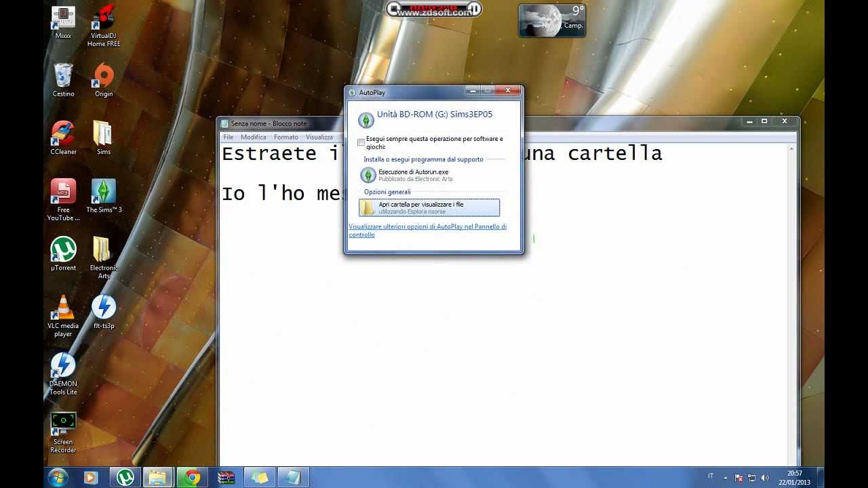
Task: Launch The Sims 3 desktop shortcut
Action: [104, 197]
